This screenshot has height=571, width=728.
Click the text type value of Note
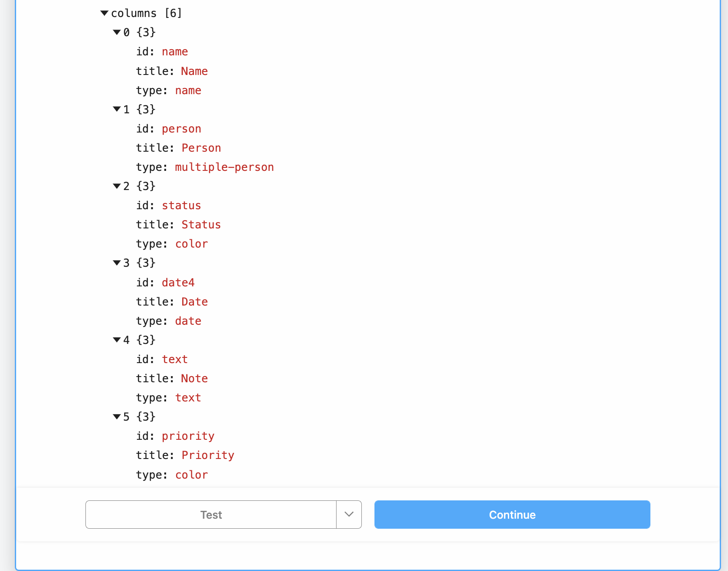[188, 398]
